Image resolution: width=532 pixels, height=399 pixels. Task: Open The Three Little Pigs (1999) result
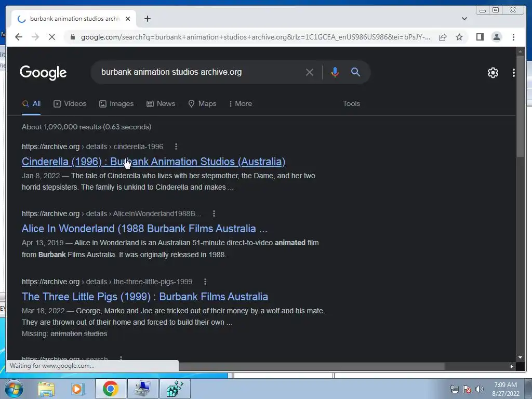145,297
